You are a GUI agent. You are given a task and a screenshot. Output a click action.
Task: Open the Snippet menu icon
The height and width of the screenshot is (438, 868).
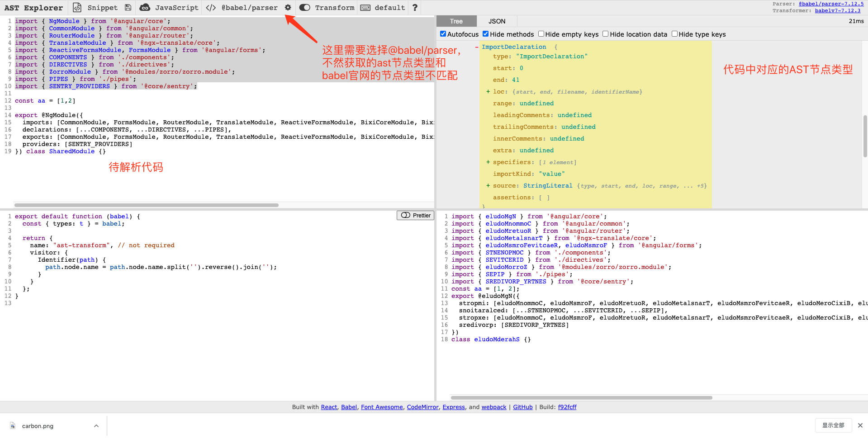(77, 7)
